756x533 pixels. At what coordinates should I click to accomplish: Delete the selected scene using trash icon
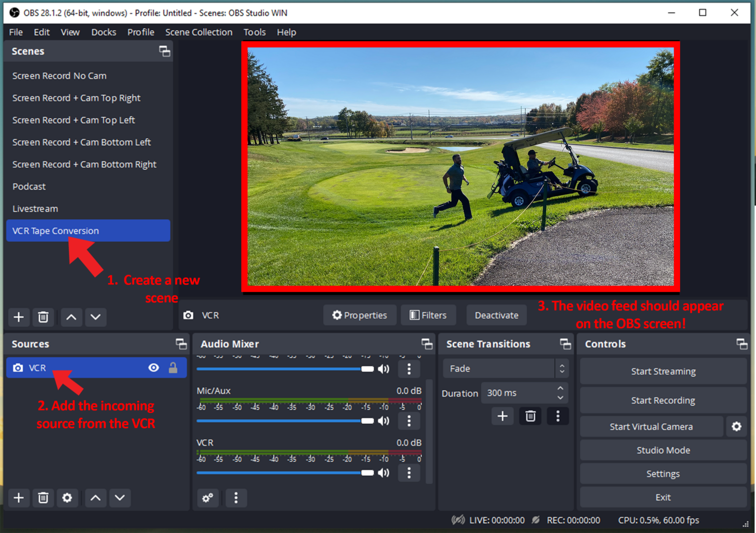[43, 317]
